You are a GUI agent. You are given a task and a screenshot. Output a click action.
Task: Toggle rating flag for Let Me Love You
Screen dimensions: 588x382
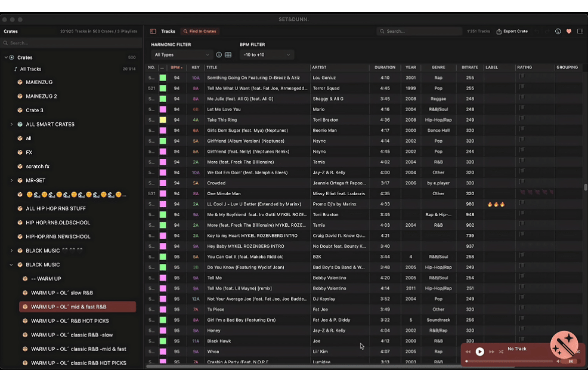point(522,108)
